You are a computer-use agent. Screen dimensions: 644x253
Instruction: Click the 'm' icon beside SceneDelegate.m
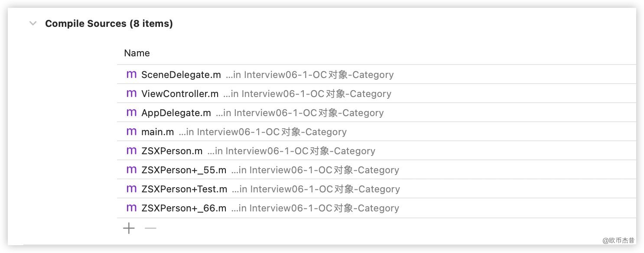click(x=131, y=75)
